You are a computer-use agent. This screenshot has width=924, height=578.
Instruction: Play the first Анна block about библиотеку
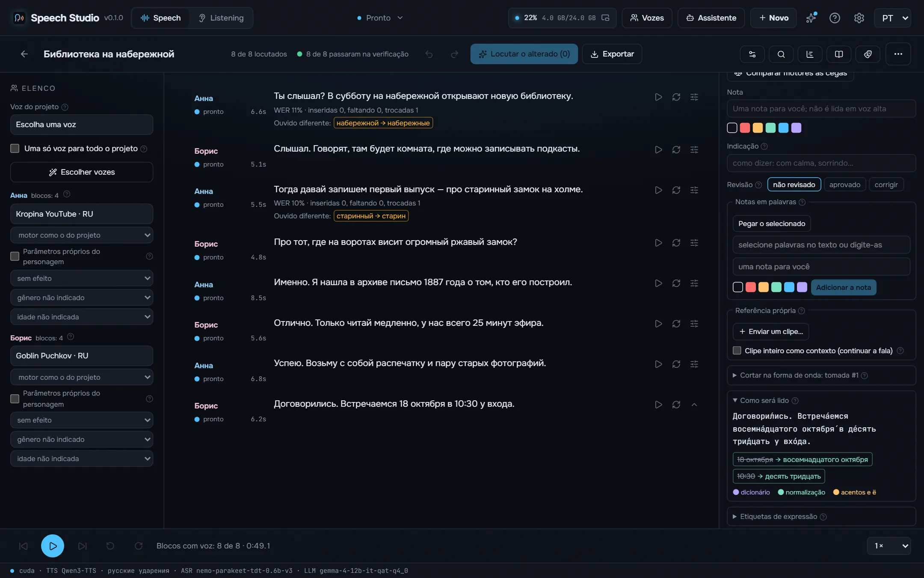point(658,97)
